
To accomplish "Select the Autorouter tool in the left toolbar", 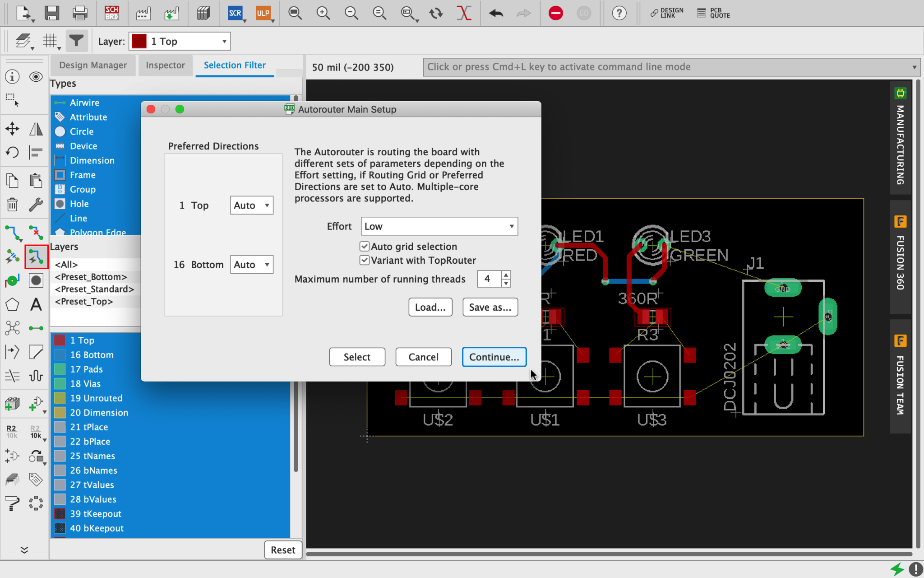I will coord(36,256).
